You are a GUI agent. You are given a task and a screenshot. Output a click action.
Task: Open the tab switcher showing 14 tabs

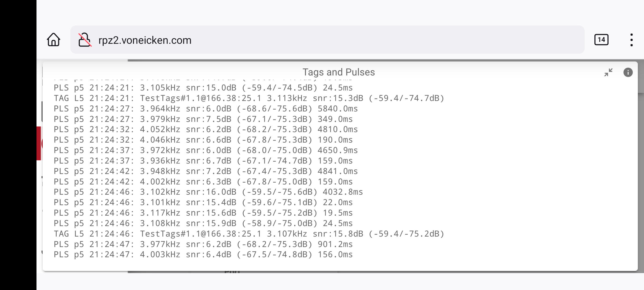click(601, 40)
